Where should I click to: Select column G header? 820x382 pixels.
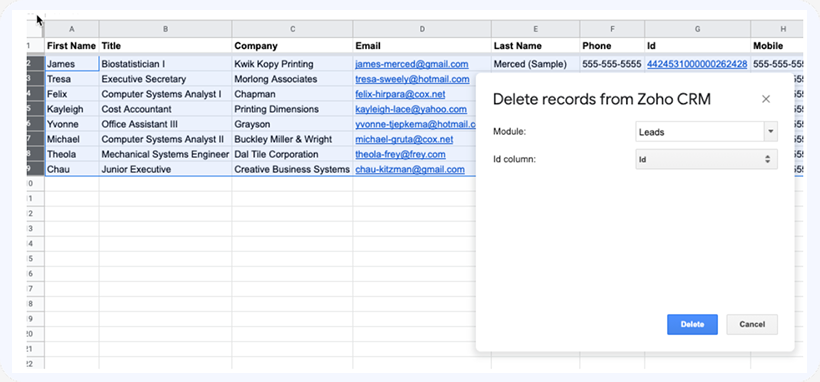(x=698, y=29)
